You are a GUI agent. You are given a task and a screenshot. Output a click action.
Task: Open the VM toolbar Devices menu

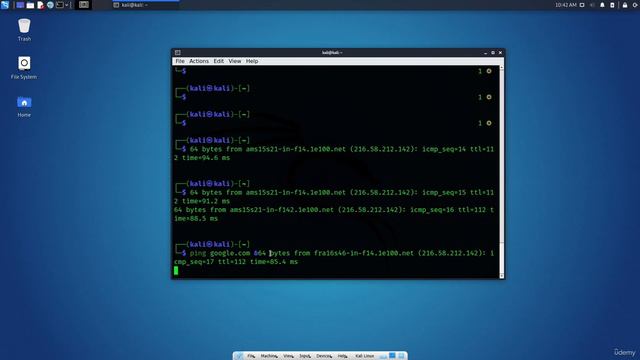click(x=324, y=356)
